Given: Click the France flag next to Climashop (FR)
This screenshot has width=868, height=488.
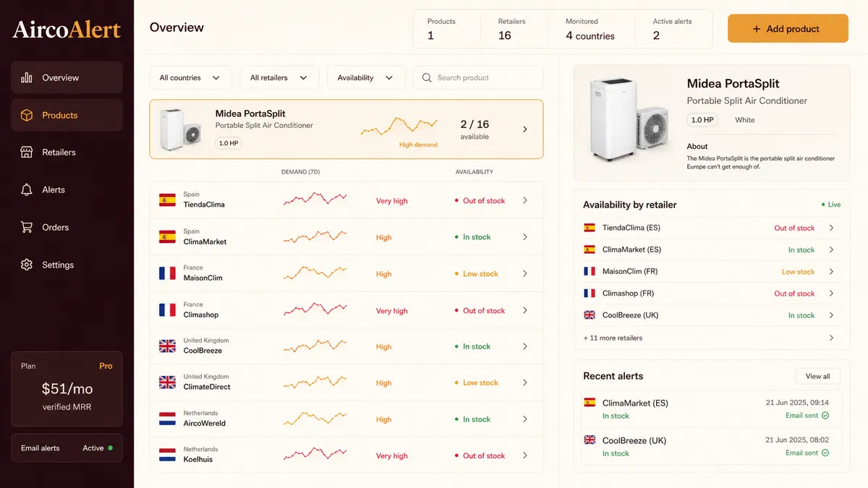Looking at the screenshot, I should [590, 294].
